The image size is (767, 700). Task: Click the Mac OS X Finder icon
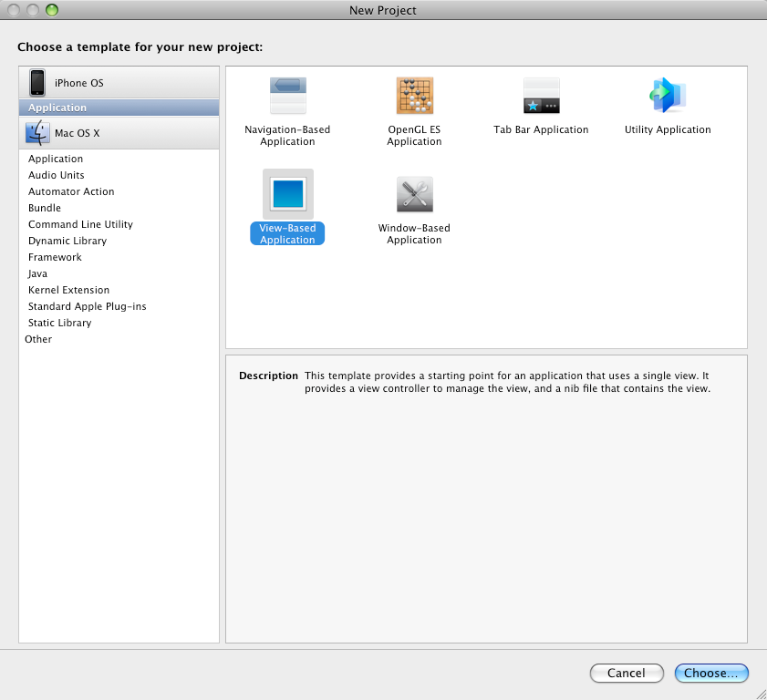tap(37, 133)
